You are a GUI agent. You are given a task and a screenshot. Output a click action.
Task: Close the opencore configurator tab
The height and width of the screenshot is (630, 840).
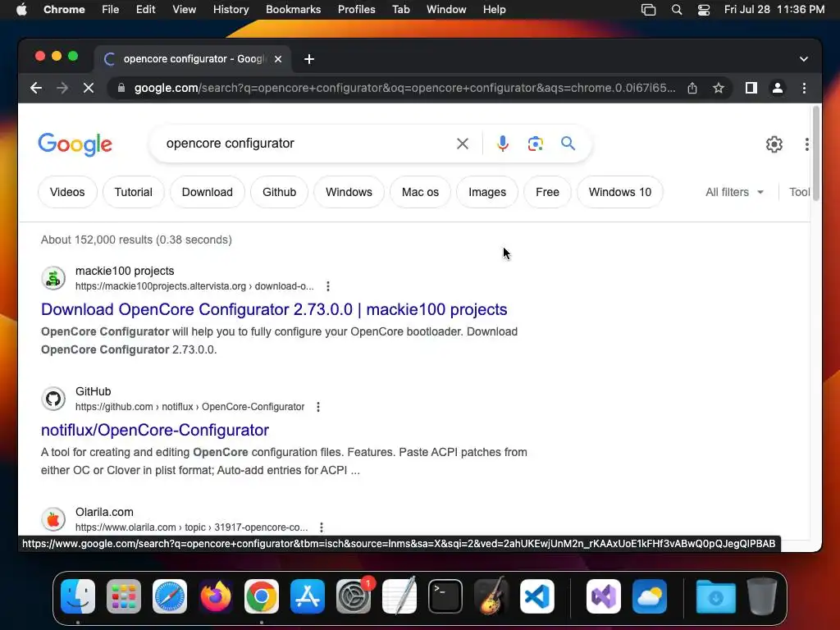click(278, 59)
